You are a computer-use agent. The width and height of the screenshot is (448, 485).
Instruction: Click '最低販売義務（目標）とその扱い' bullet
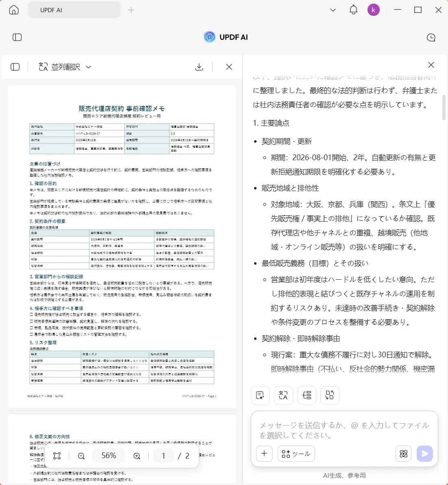315,263
